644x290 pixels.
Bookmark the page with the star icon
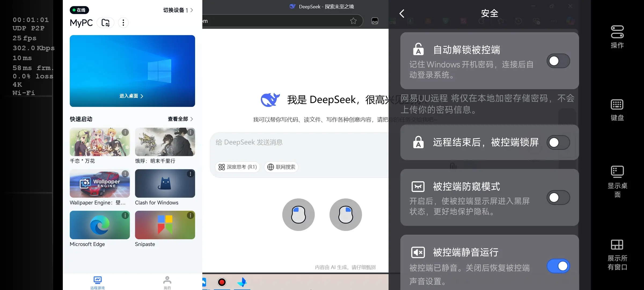click(x=353, y=21)
